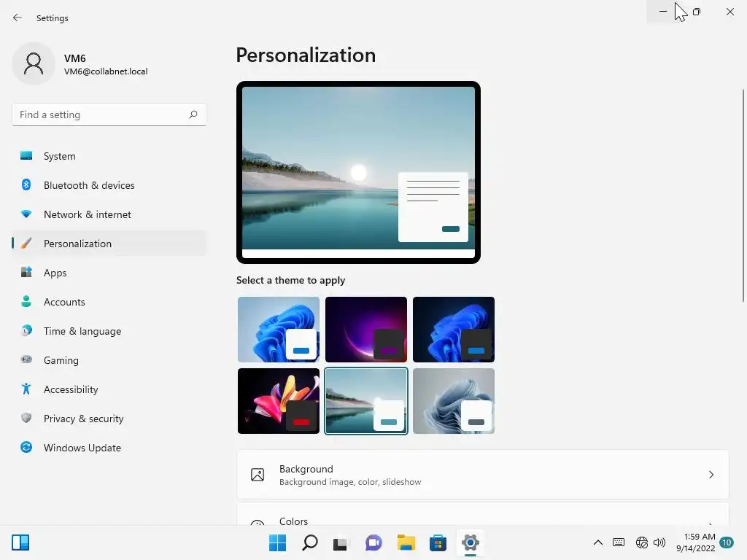Image resolution: width=747 pixels, height=560 pixels.
Task: Select Time & language category
Action: pyautogui.click(x=109, y=331)
